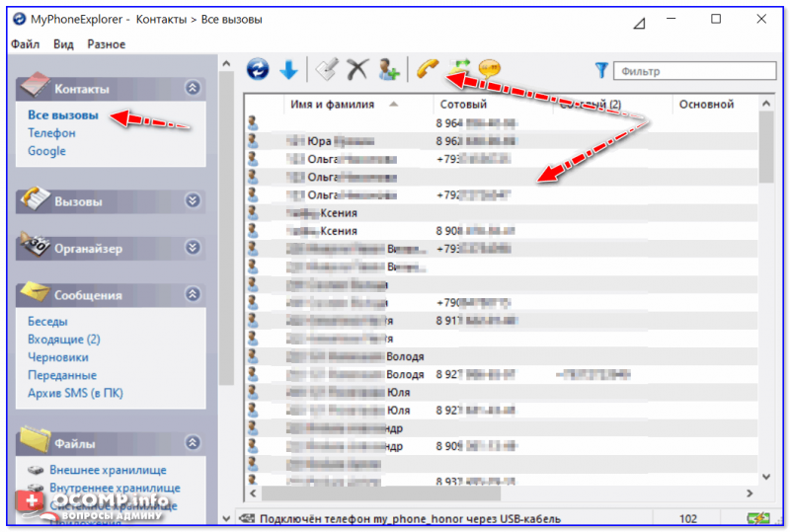Click the Delete contact X icon
This screenshot has height=532, width=790.
tap(357, 69)
